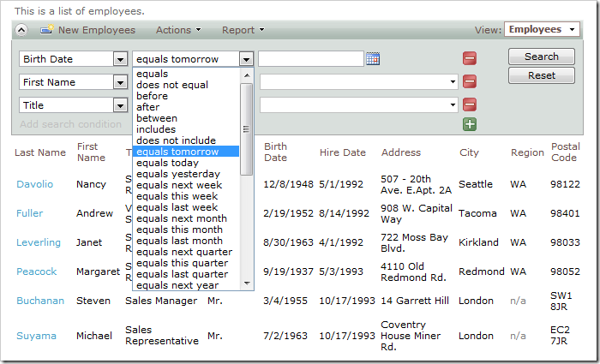The width and height of the screenshot is (600, 364).
Task: Click the operator list scrollbar thumb
Action: (247, 129)
